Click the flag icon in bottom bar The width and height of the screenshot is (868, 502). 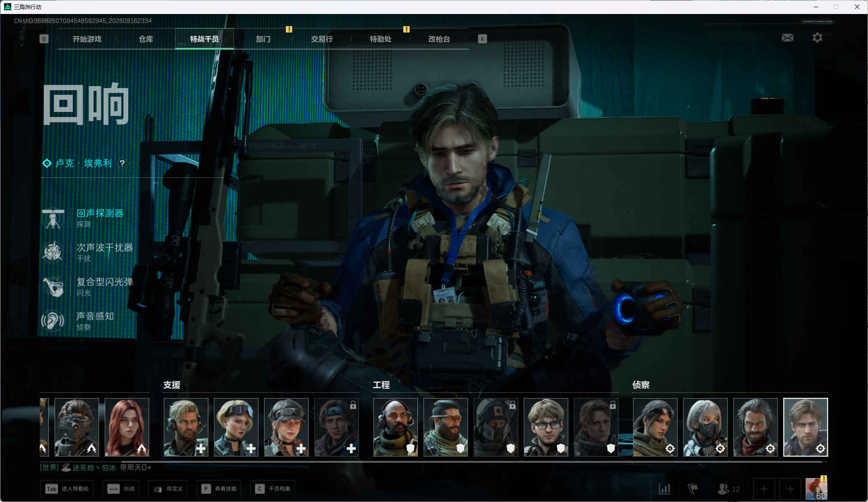click(693, 489)
